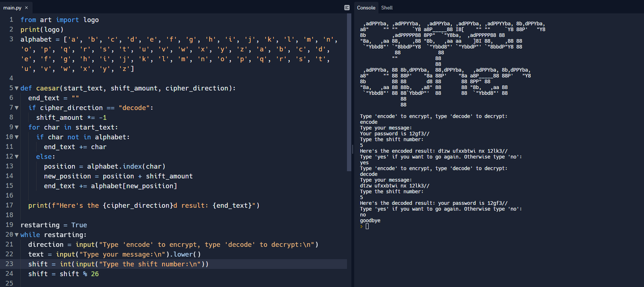Click the print f-string on line 17
The height and width of the screenshot is (287, 644).
[144, 205]
